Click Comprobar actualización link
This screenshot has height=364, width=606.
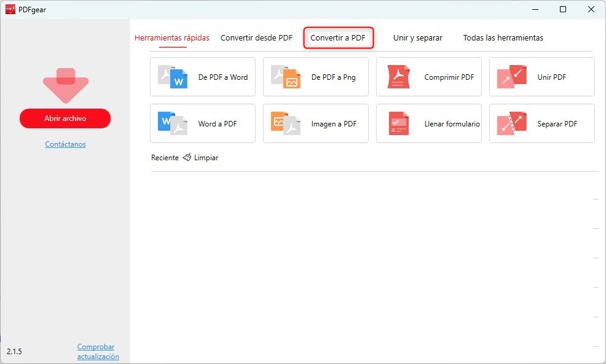click(x=98, y=352)
